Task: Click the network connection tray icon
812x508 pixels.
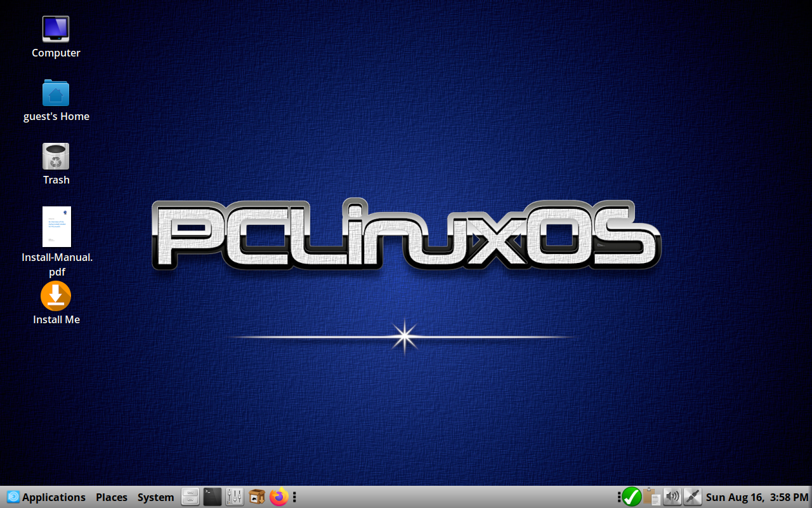Action: coord(692,497)
